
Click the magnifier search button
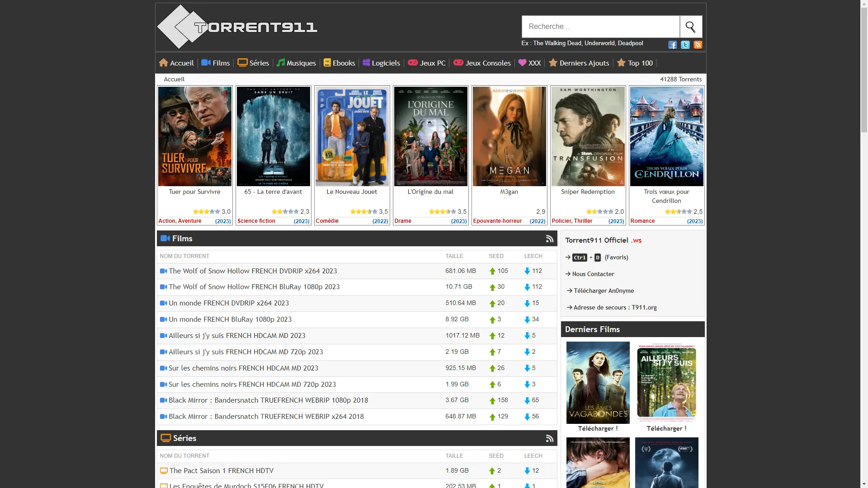pos(691,27)
